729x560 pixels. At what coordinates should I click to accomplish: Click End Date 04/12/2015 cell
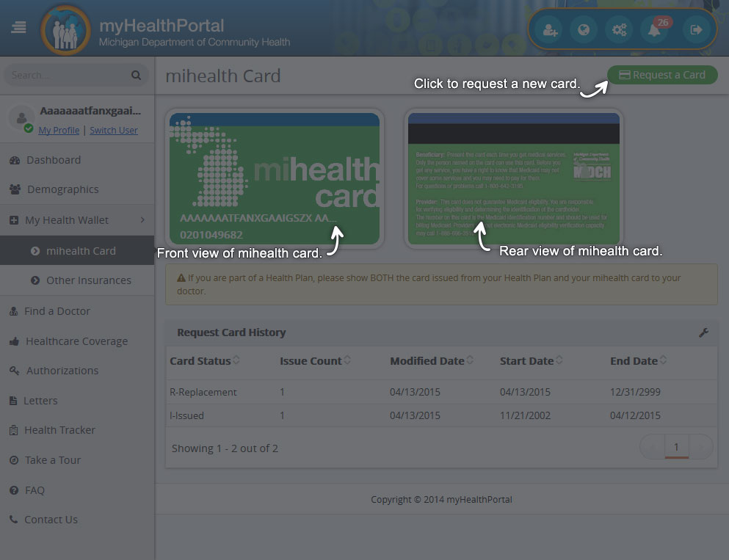pyautogui.click(x=635, y=416)
